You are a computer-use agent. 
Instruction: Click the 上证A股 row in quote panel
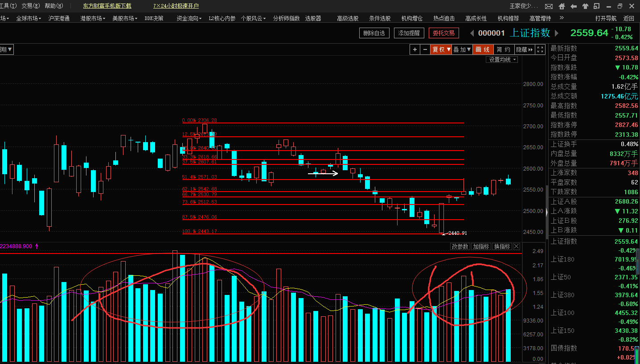pos(595,201)
